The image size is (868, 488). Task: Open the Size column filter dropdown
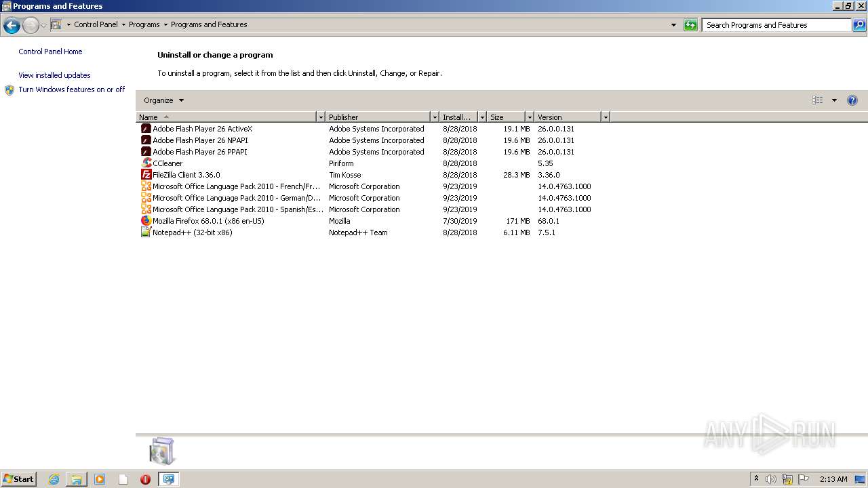click(x=530, y=117)
